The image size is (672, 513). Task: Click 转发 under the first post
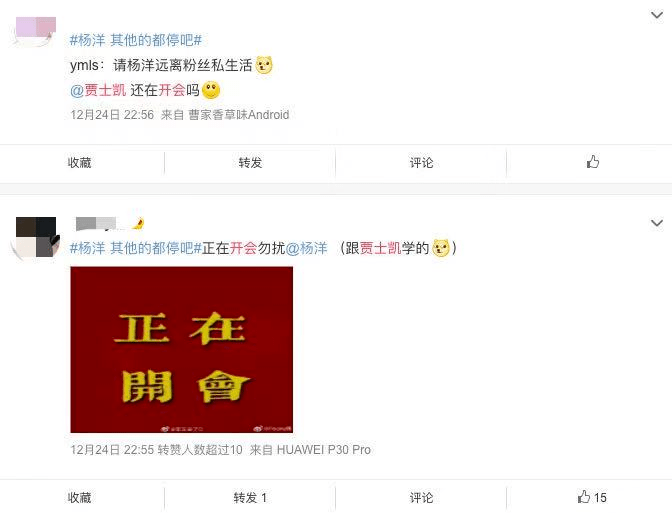250,162
